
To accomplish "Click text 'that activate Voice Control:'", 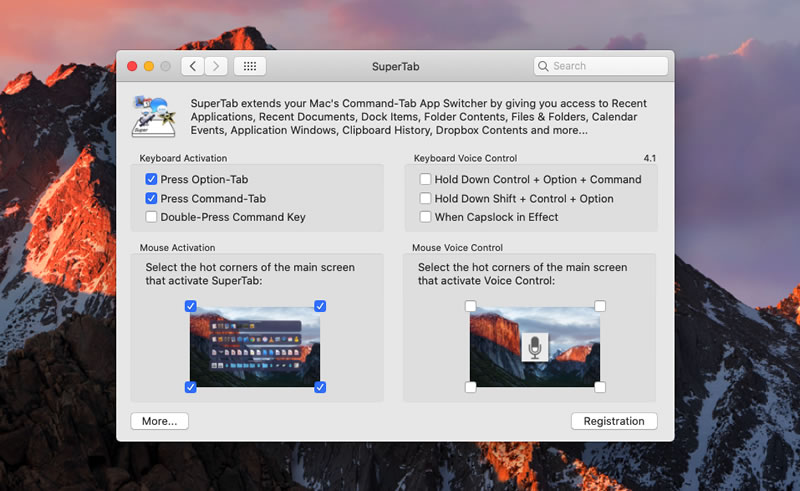I will coord(486,281).
